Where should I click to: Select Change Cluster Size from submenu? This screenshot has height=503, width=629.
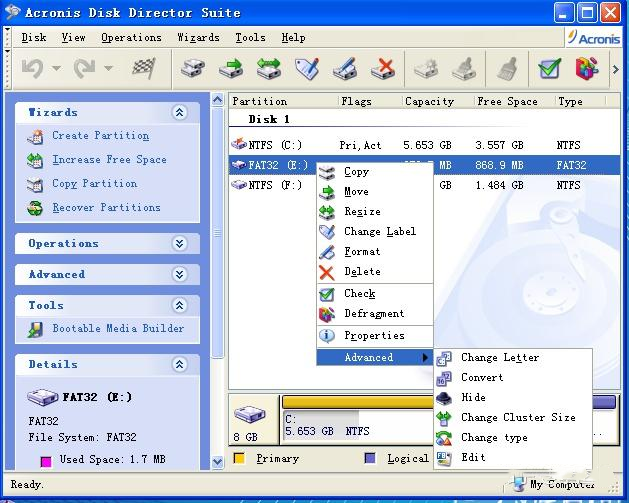click(x=517, y=417)
